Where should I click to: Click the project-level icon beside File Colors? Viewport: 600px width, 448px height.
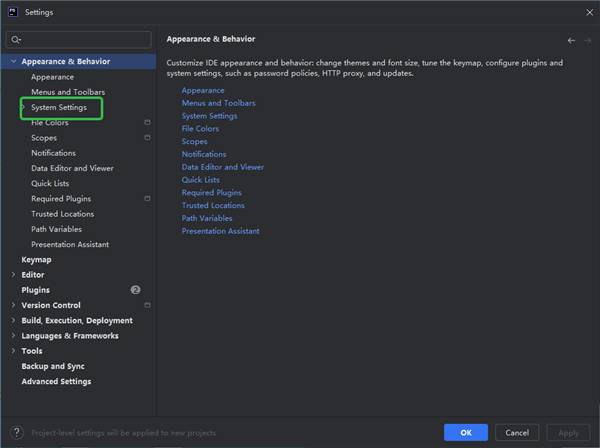(x=147, y=122)
